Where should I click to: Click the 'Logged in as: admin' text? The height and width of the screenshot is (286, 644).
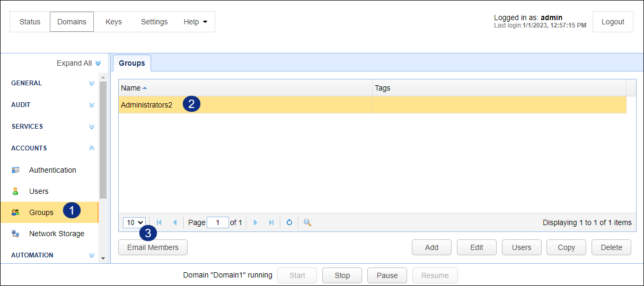point(528,17)
